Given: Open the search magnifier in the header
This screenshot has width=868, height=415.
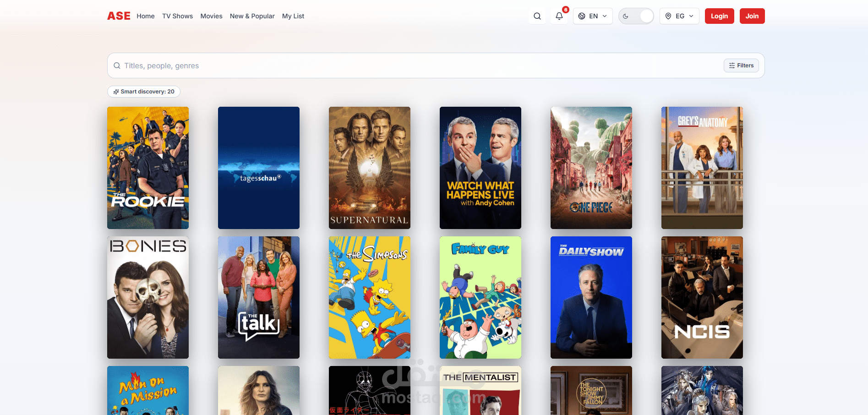Looking at the screenshot, I should [x=537, y=16].
